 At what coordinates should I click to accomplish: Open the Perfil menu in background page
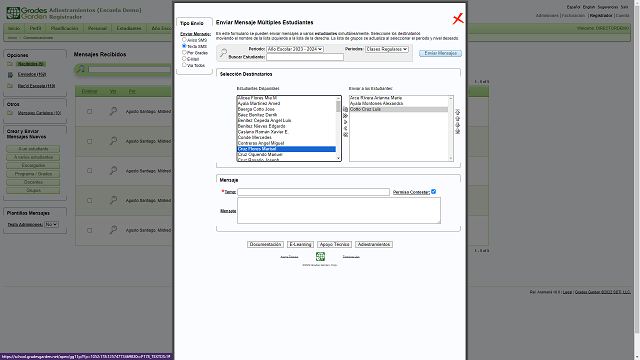(x=35, y=28)
